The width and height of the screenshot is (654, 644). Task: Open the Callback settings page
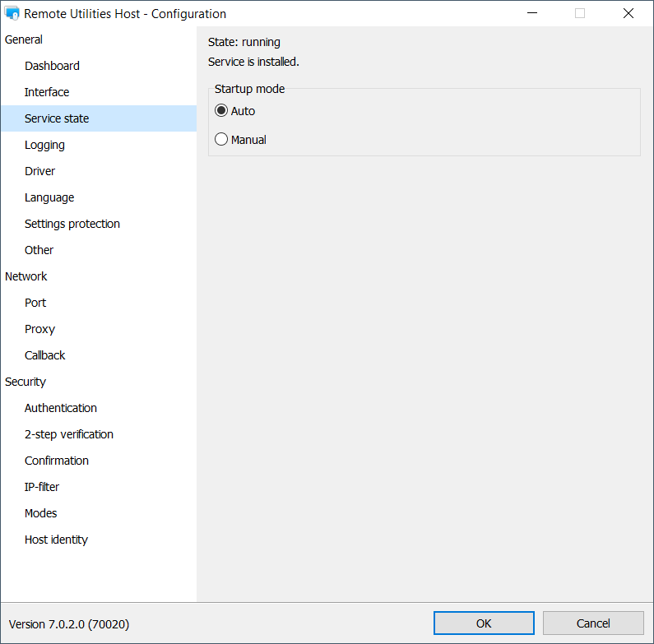tap(99, 355)
